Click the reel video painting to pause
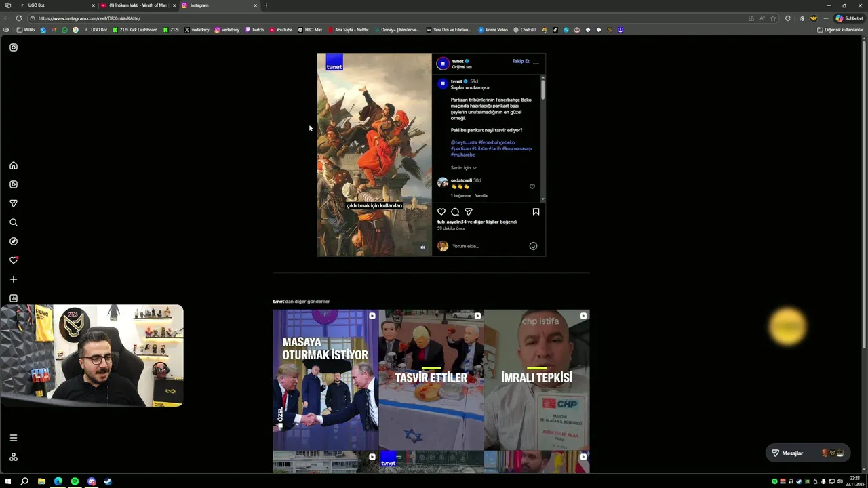 374,155
